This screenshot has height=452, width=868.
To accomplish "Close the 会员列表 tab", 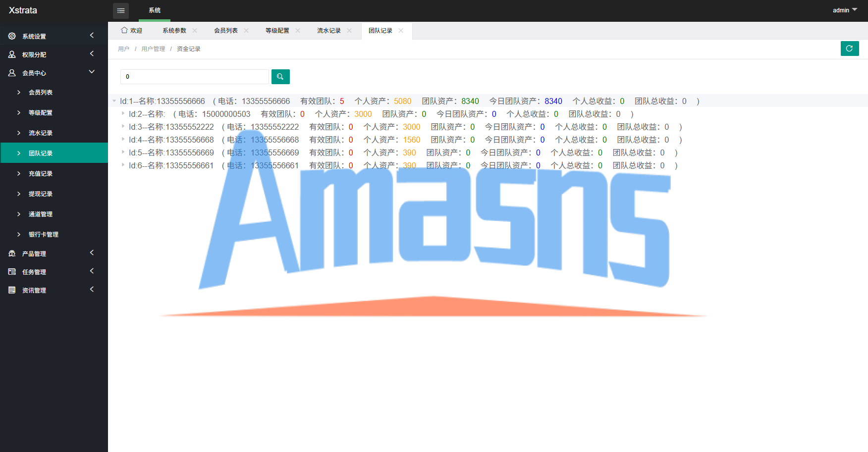I will coord(246,31).
